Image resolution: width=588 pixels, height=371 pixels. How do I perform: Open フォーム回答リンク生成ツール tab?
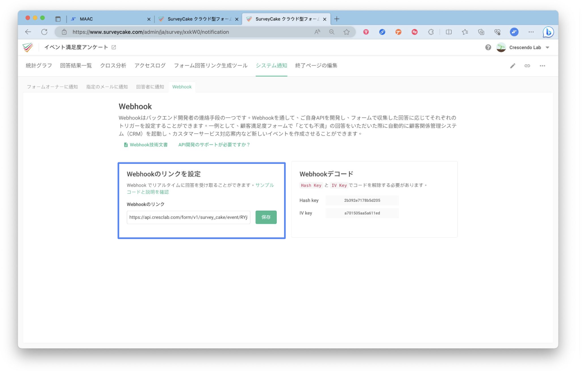tap(210, 65)
